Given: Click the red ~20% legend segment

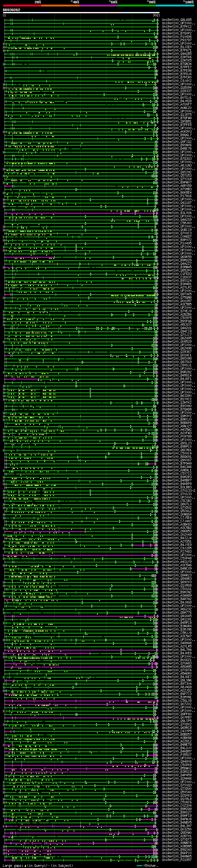Looking at the screenshot, I should pyautogui.click(x=22, y=6).
